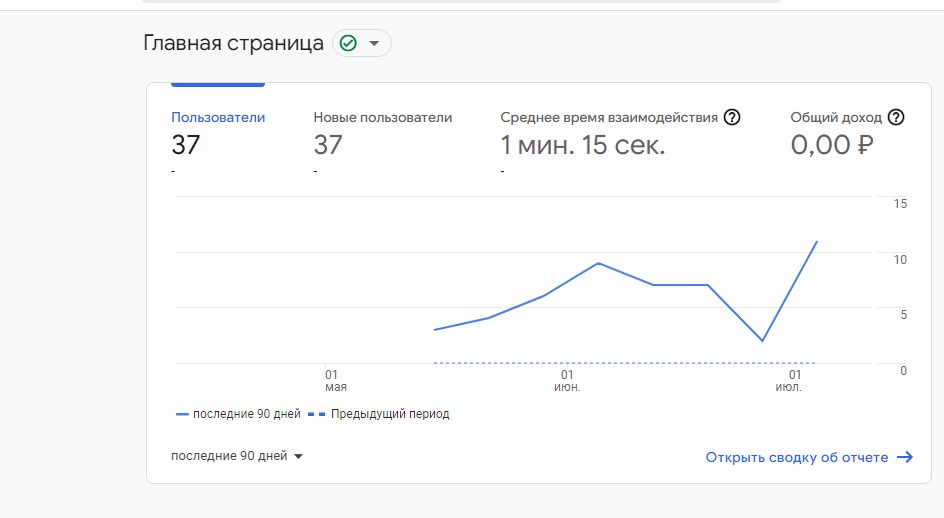Open help icon for Среднее время взаимодействия
This screenshot has width=944, height=518.
(732, 117)
